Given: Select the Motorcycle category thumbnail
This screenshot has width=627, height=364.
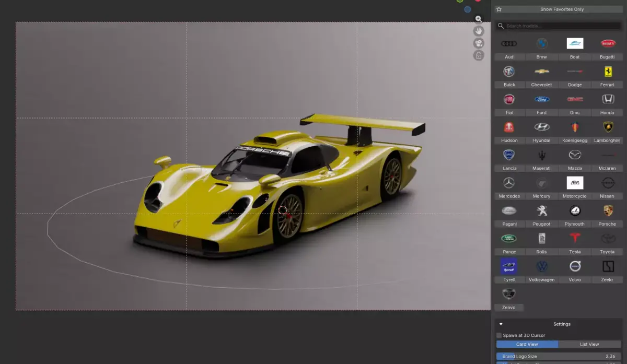Looking at the screenshot, I should pos(575,182).
